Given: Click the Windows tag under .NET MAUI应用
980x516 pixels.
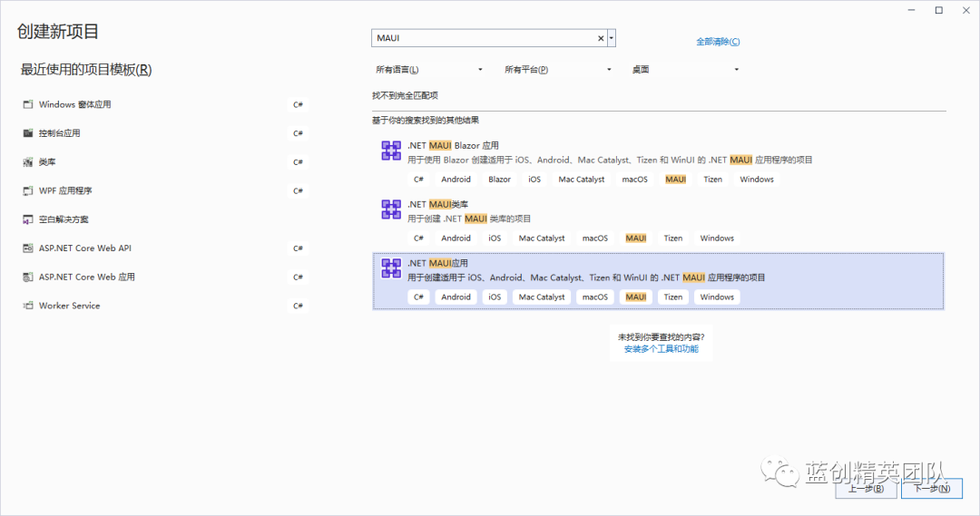Looking at the screenshot, I should coord(717,297).
